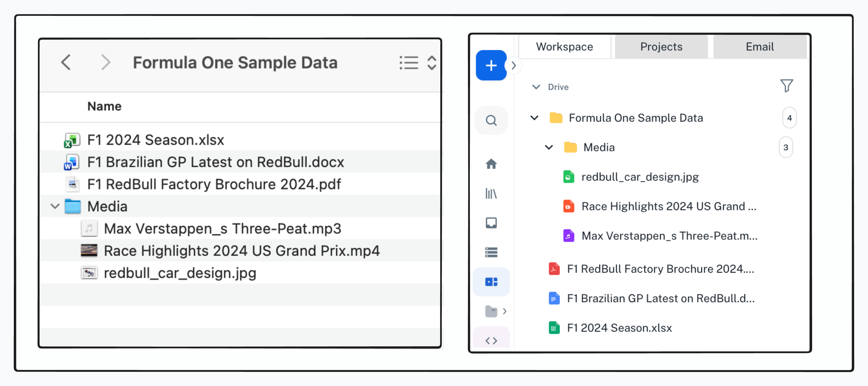Select Race Highlights 2024 US Grand Prix.mp4

pyautogui.click(x=241, y=251)
